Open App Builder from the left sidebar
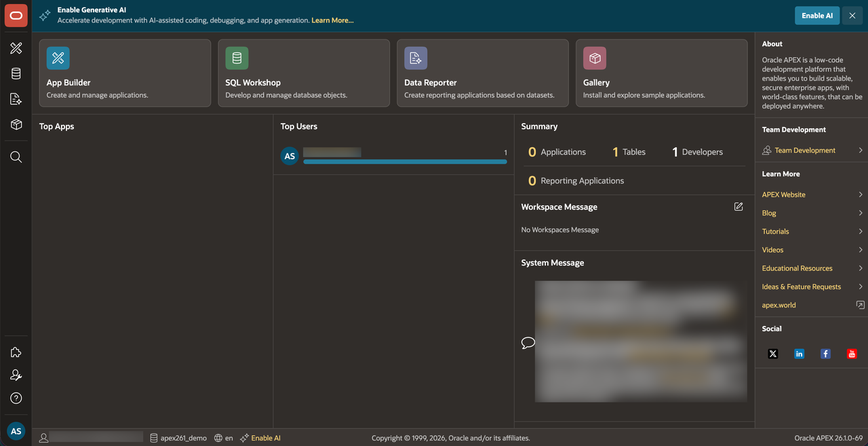 [x=16, y=48]
